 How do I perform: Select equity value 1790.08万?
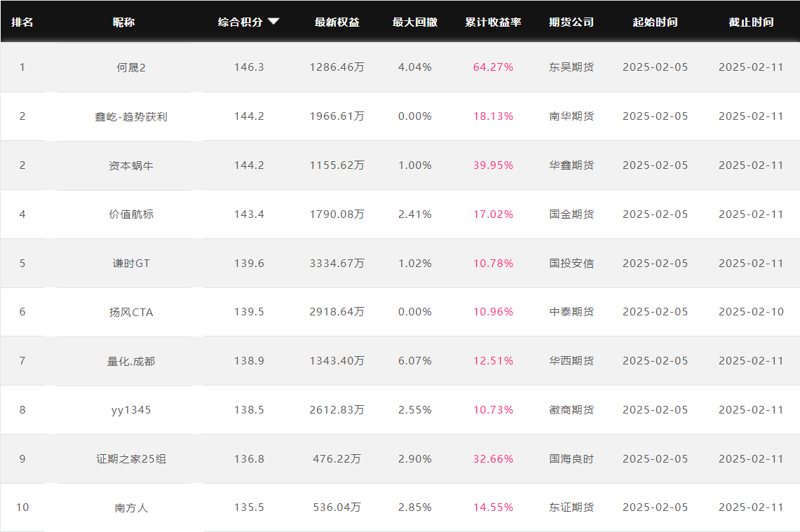337,214
